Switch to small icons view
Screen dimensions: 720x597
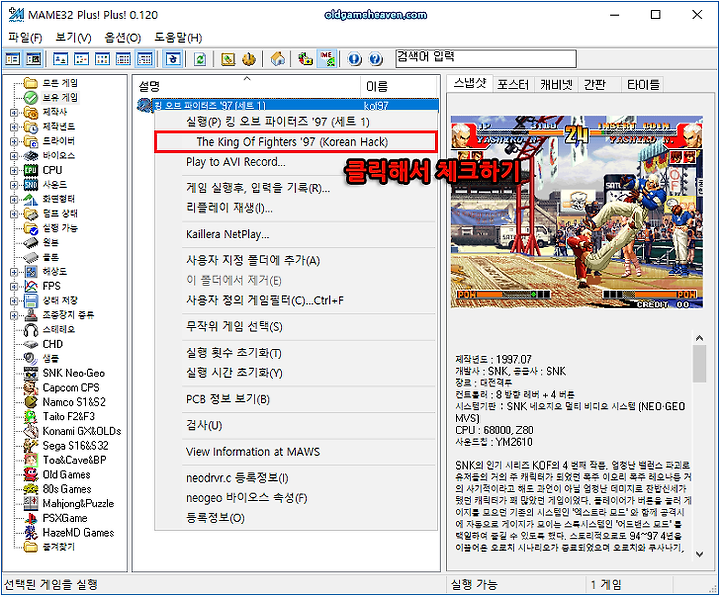point(81,59)
